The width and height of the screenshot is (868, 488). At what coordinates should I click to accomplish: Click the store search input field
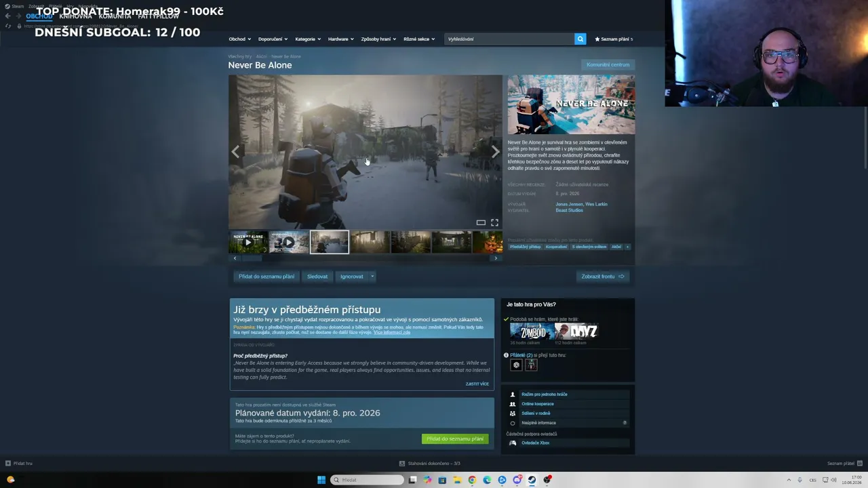(509, 39)
